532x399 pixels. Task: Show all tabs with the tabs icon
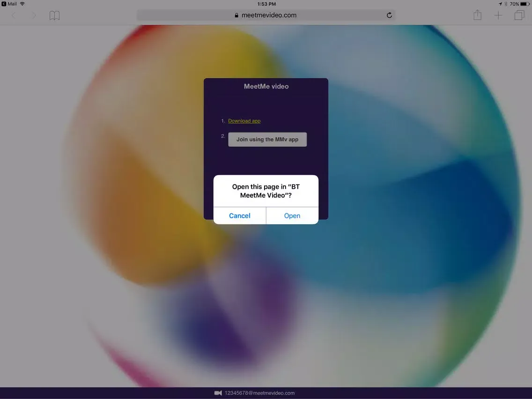519,15
